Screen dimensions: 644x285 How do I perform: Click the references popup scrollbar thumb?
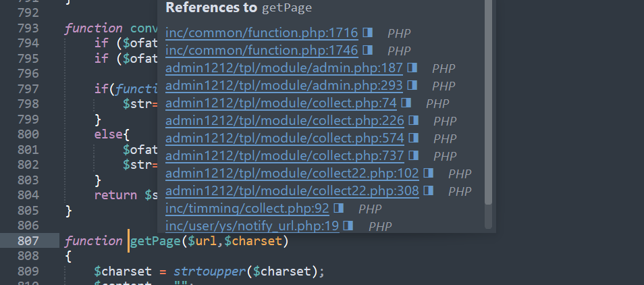point(488,102)
